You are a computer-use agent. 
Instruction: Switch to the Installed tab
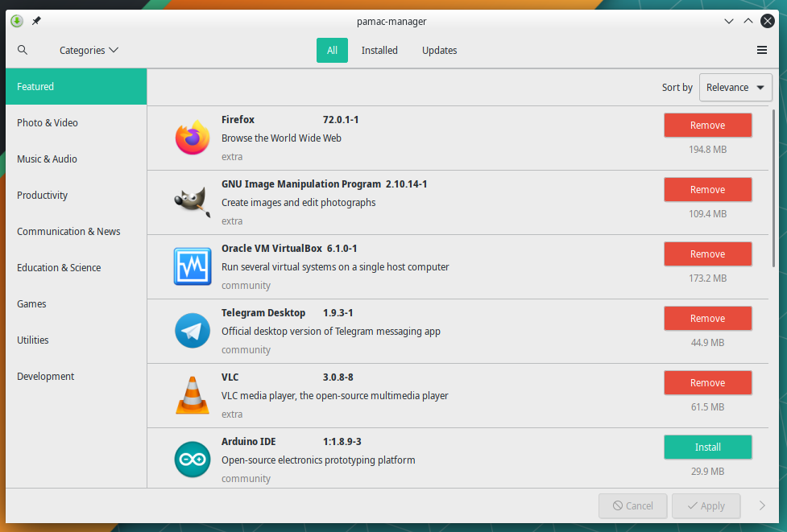coord(379,50)
